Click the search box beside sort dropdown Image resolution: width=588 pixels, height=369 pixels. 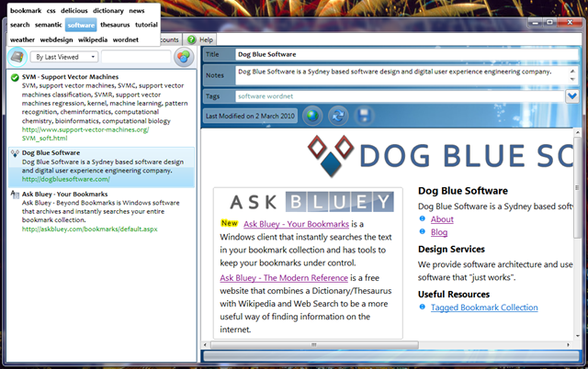(x=136, y=57)
